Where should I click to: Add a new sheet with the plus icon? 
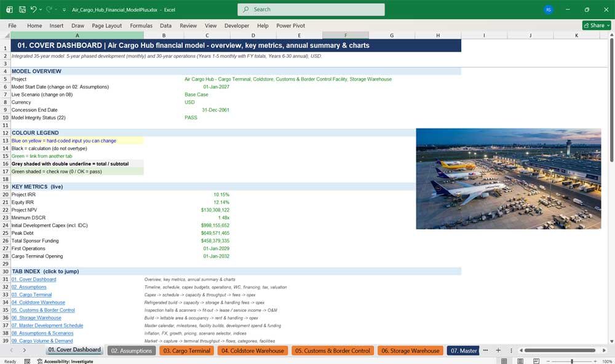(x=498, y=350)
